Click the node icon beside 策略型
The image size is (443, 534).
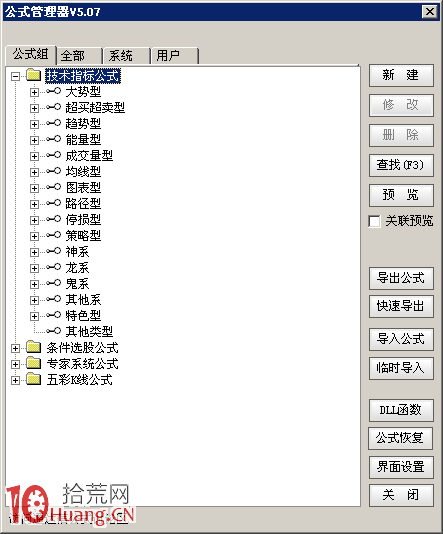(x=53, y=235)
